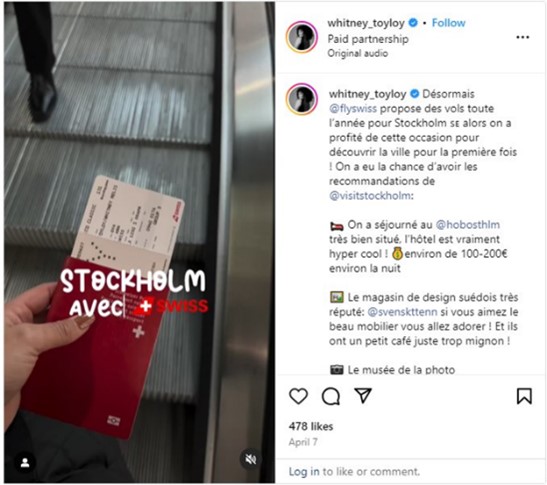The height and width of the screenshot is (485, 547).
Task: Share post via paper plane icon
Action: [363, 395]
